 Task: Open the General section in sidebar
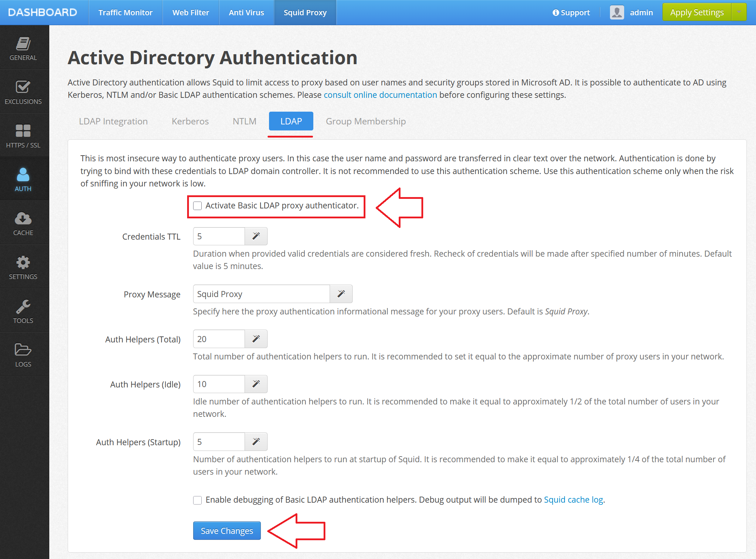pos(23,48)
